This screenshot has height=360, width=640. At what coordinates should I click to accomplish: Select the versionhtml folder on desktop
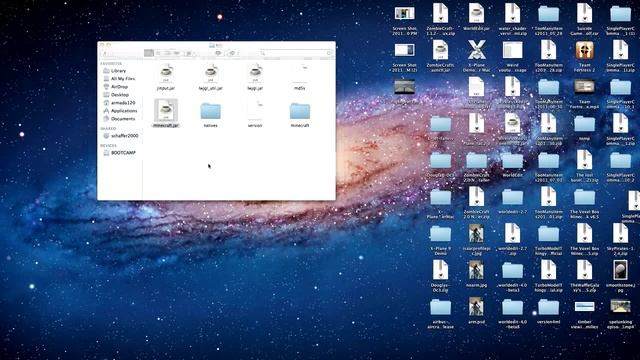click(x=548, y=311)
